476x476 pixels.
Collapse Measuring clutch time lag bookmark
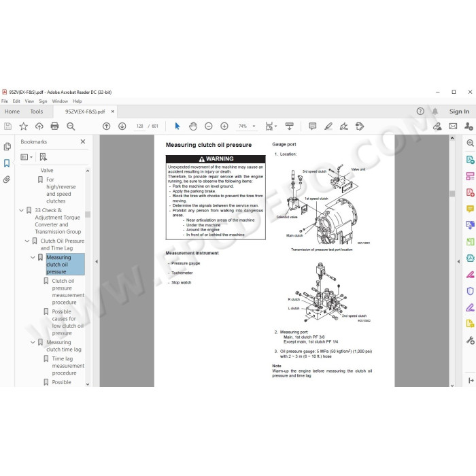[x=33, y=343]
